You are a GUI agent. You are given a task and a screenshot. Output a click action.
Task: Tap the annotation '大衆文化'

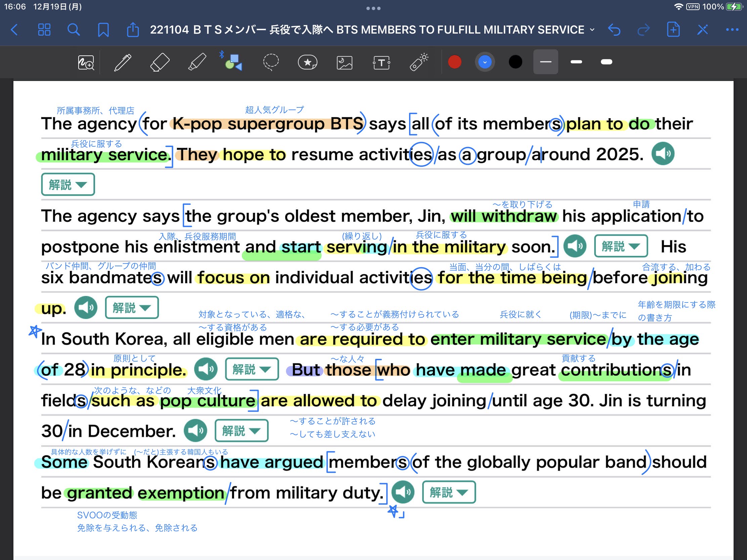pyautogui.click(x=204, y=390)
